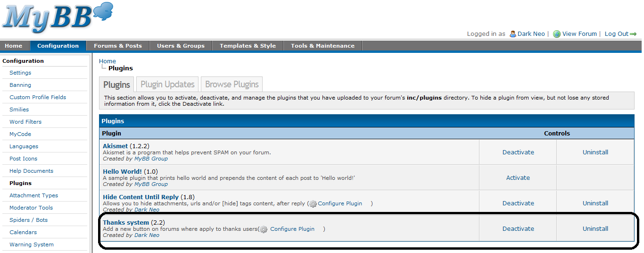Open Settings in the sidebar
Viewport: 644px width, 253px height.
pyautogui.click(x=20, y=73)
